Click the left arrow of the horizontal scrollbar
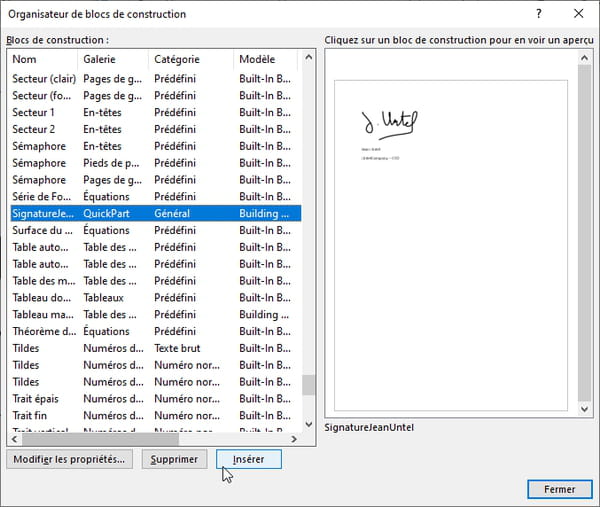Screen dimensions: 600x507 [14, 439]
